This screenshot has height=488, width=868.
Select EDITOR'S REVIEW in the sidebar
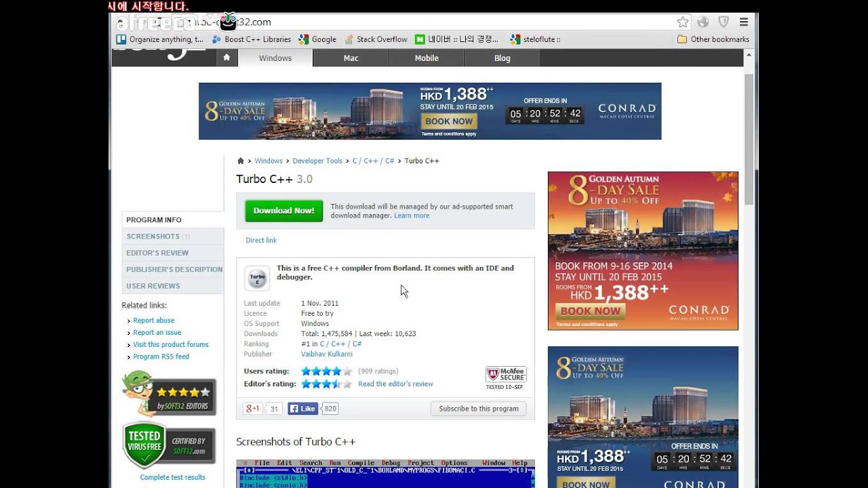click(x=173, y=253)
